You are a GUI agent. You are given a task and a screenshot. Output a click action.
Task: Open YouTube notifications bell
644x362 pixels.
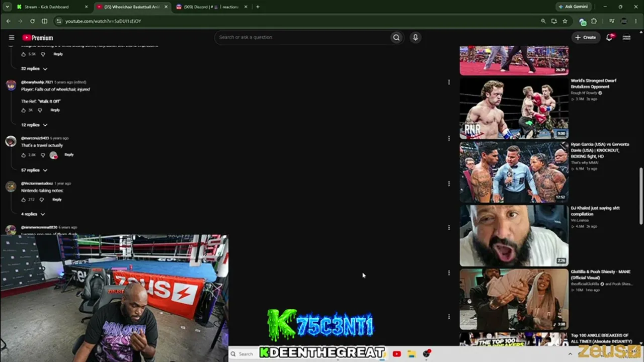coord(610,37)
